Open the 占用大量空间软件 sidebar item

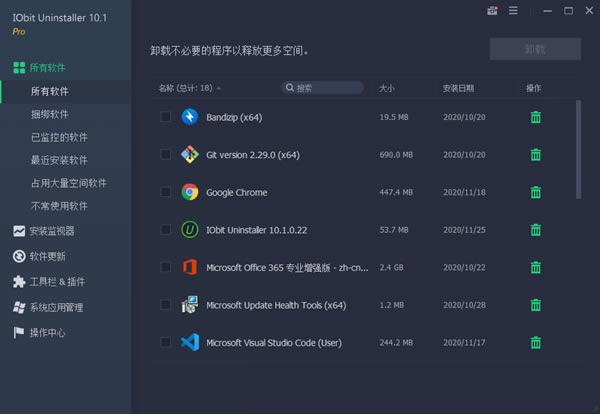tap(69, 183)
